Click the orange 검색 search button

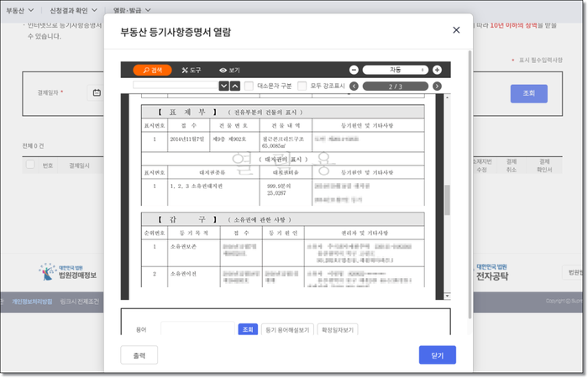(x=152, y=70)
